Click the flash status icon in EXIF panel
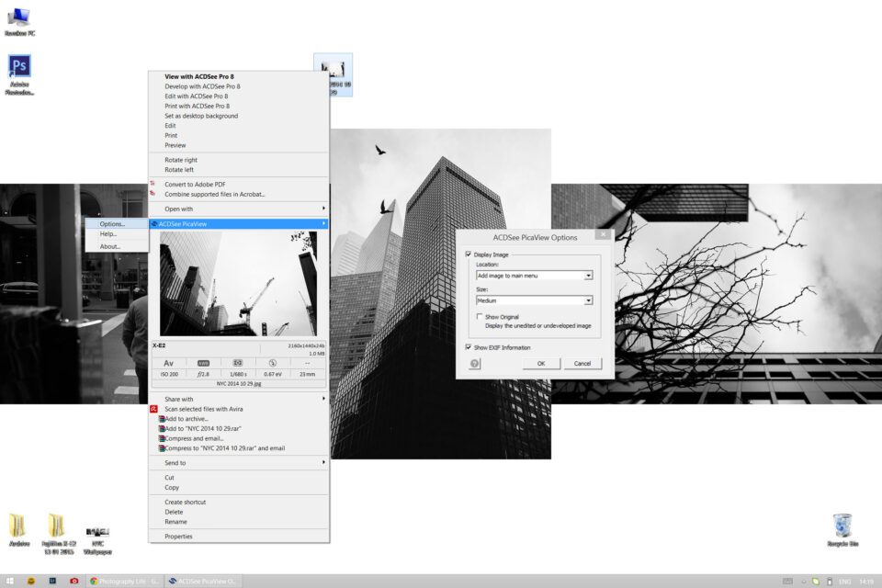The image size is (882, 588). 272,363
